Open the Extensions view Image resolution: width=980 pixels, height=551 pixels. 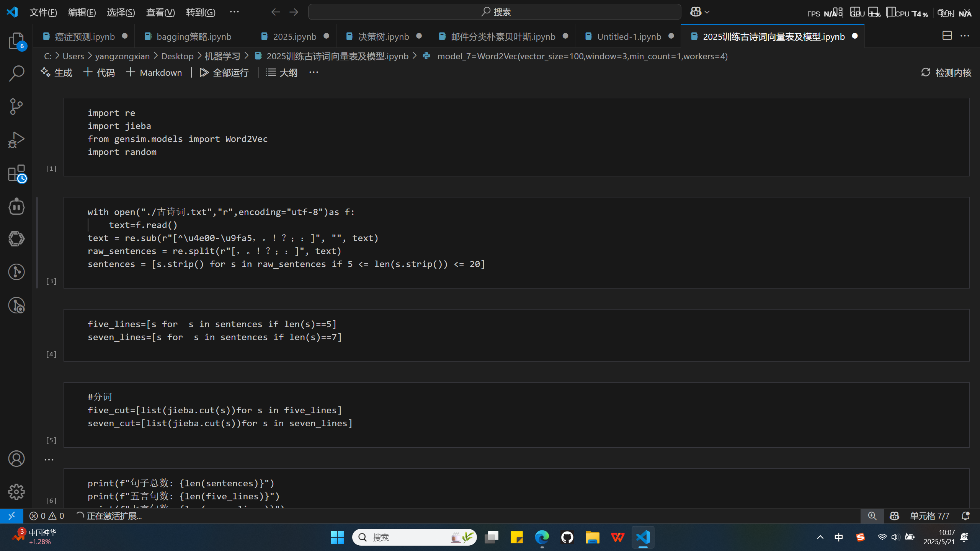[x=16, y=173]
